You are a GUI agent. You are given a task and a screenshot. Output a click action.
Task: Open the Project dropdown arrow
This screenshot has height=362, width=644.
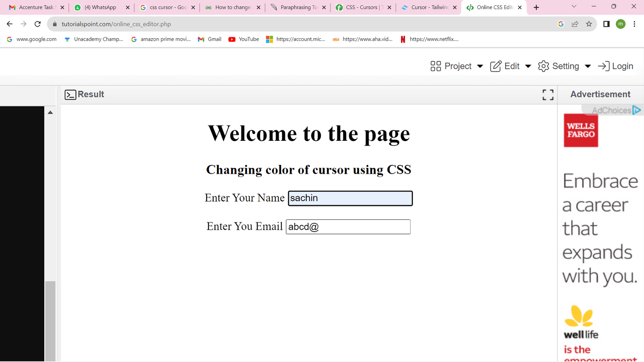click(x=481, y=66)
